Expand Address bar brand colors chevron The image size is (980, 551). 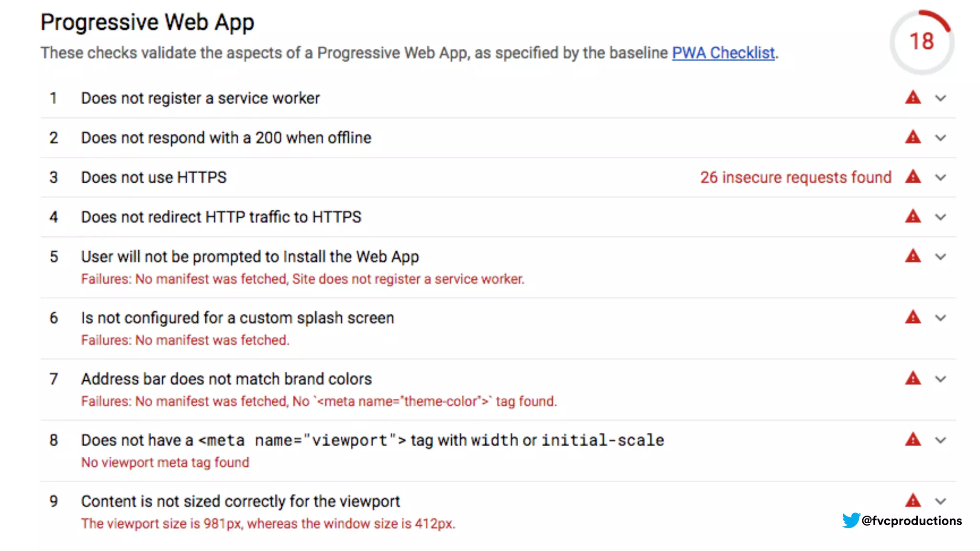pyautogui.click(x=940, y=379)
